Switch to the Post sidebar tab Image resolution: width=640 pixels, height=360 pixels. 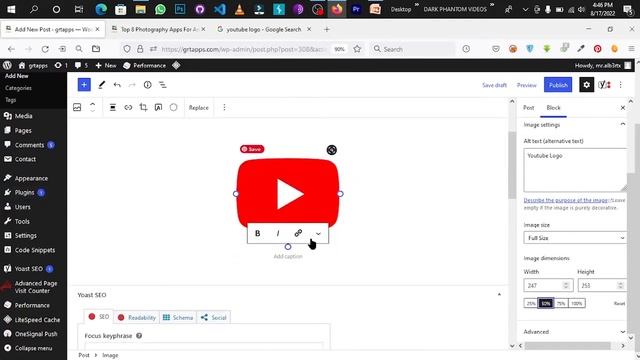pyautogui.click(x=529, y=108)
